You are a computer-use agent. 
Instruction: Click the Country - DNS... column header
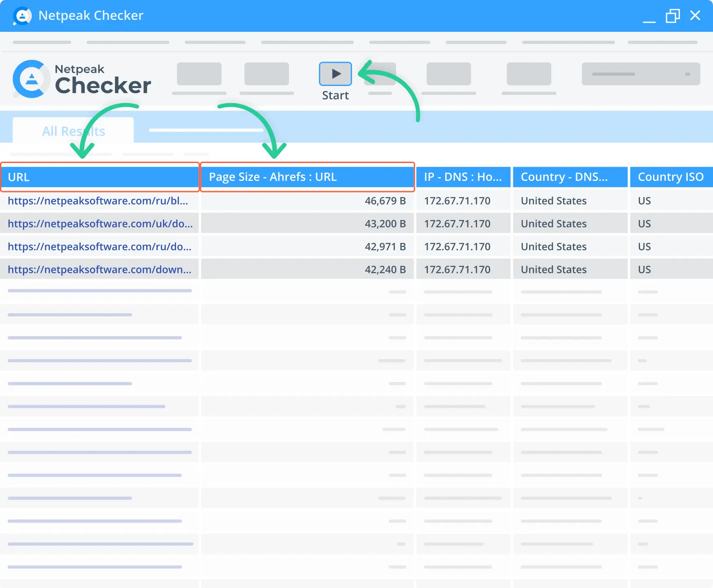570,177
